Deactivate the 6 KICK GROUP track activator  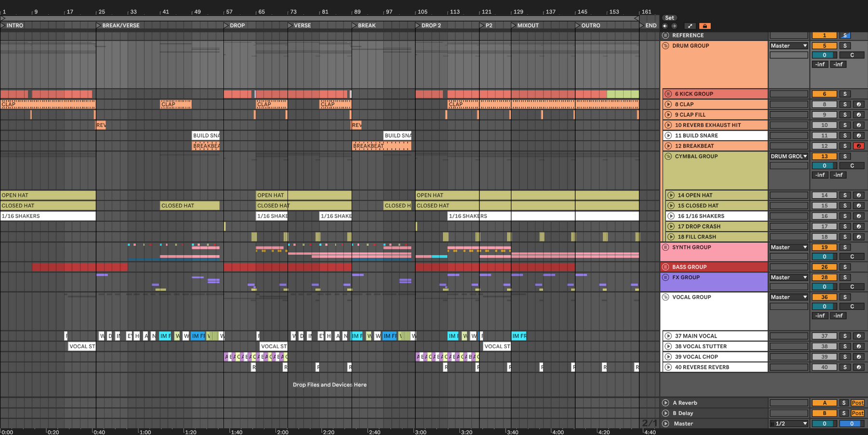[x=824, y=94]
